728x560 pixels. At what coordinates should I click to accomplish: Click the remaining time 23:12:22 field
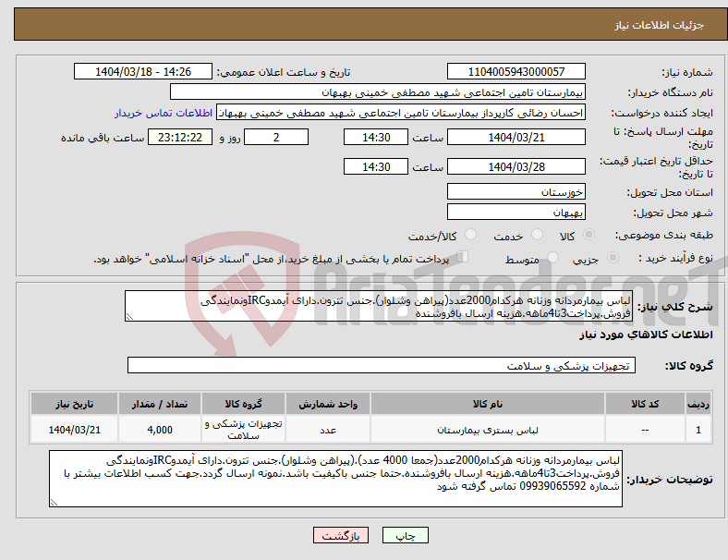click(x=180, y=137)
